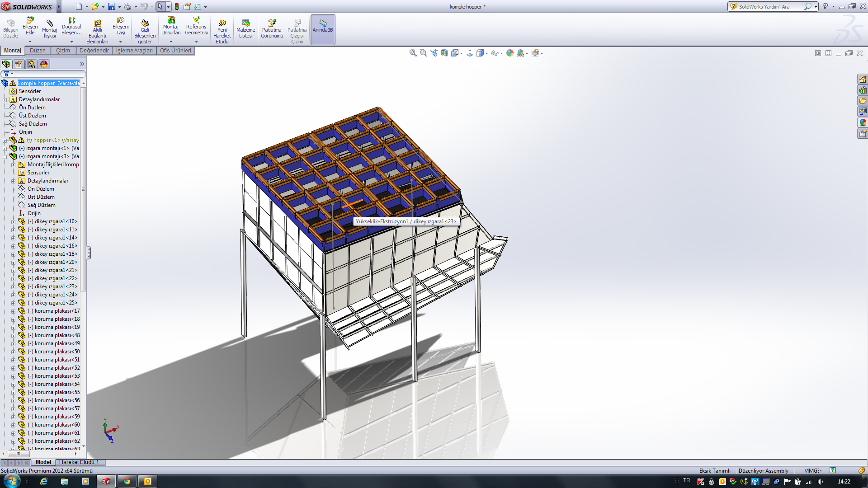868x488 pixels.
Task: Click the Previous View icon
Action: pyautogui.click(x=434, y=53)
